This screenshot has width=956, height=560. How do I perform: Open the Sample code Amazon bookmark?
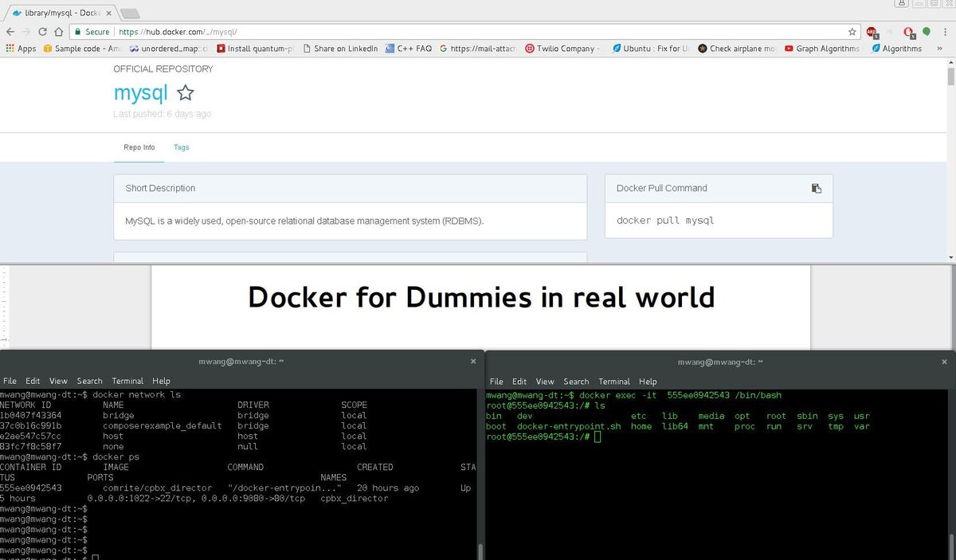[82, 49]
